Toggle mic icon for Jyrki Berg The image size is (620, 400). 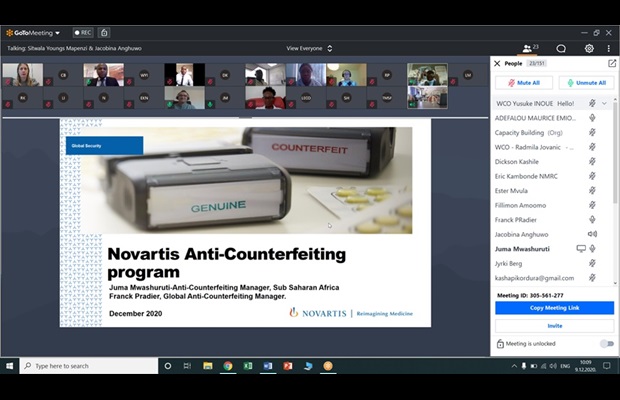592,263
